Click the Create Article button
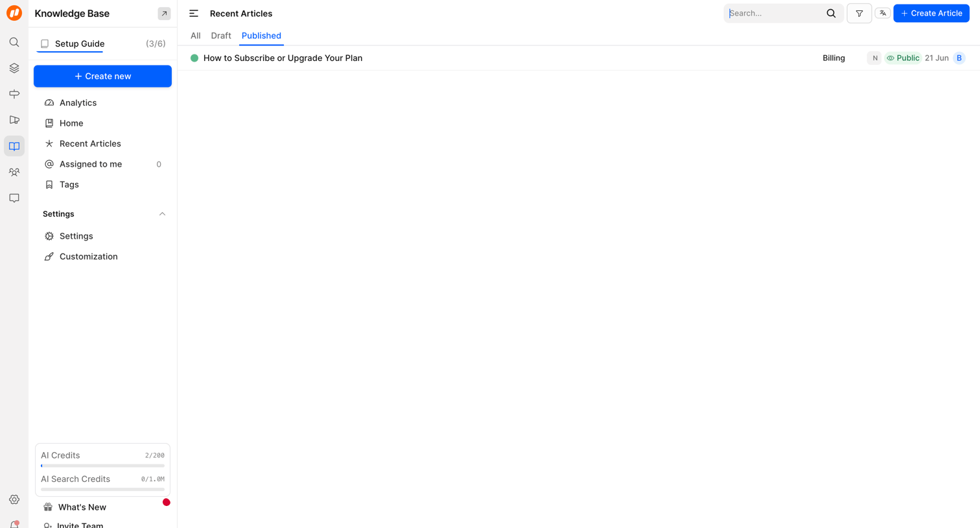The width and height of the screenshot is (980, 528). tap(931, 13)
